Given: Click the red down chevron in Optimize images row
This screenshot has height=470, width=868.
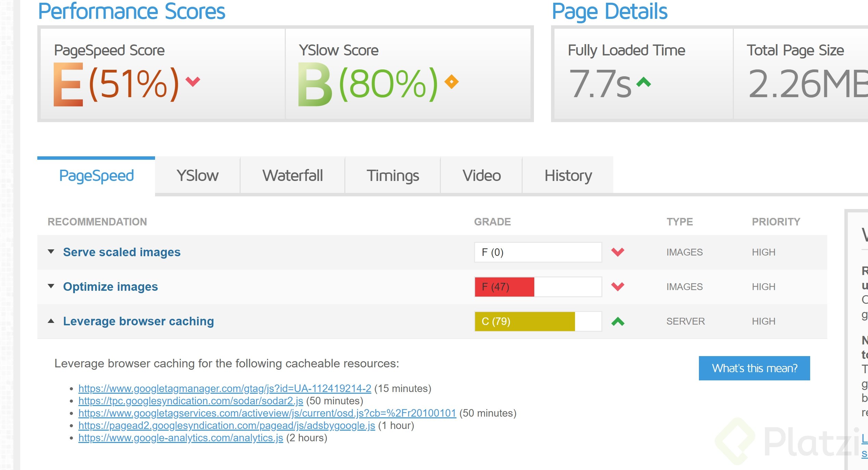Looking at the screenshot, I should (x=618, y=287).
